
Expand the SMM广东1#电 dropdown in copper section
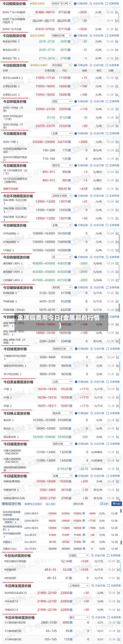tap(61, 3)
